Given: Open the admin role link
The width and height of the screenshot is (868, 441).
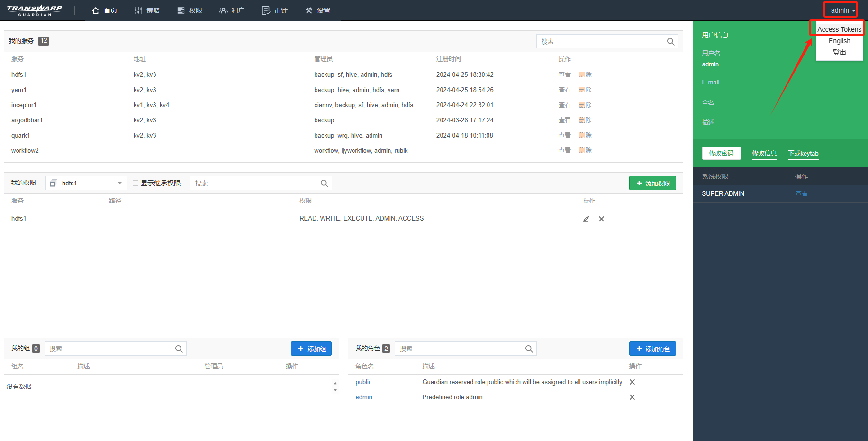Looking at the screenshot, I should pyautogui.click(x=364, y=397).
